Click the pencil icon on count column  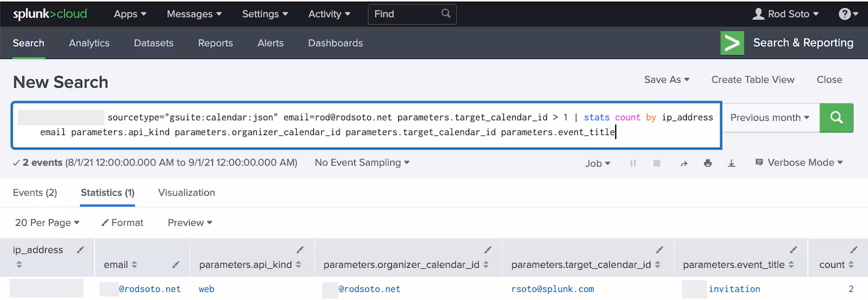click(x=854, y=250)
